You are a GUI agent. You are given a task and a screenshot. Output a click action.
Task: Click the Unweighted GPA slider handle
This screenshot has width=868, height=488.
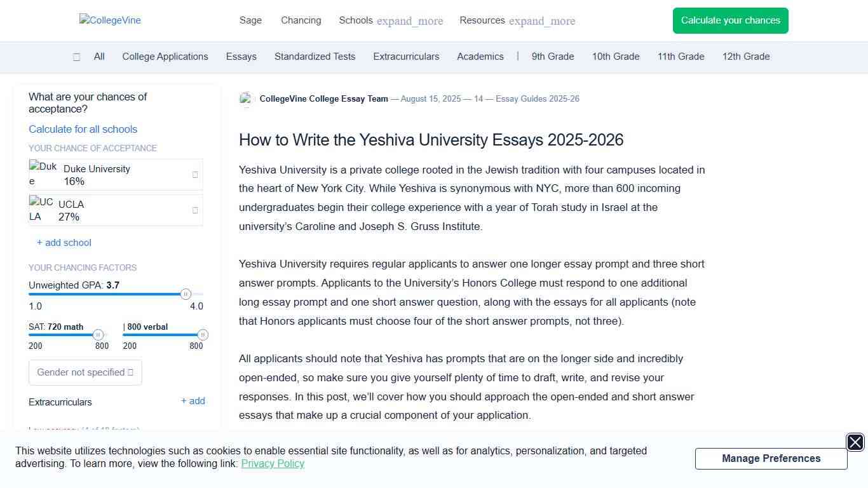point(186,294)
